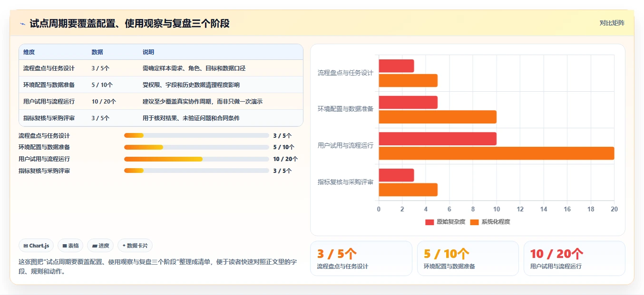Click the 对比矩阵 tag in the header
Viewport: 644px width, 295px height.
612,23
